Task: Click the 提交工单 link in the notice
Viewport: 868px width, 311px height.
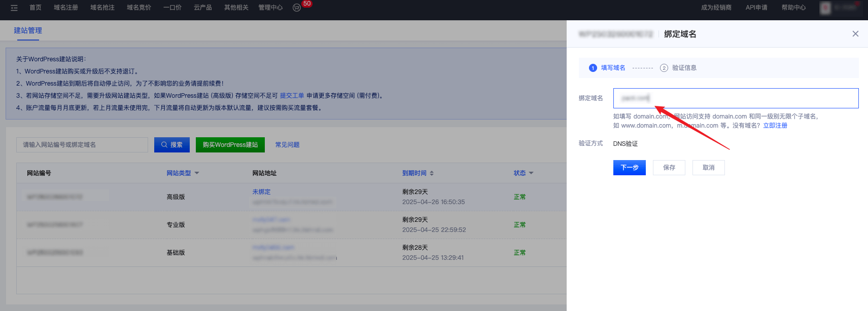Action: pyautogui.click(x=292, y=96)
